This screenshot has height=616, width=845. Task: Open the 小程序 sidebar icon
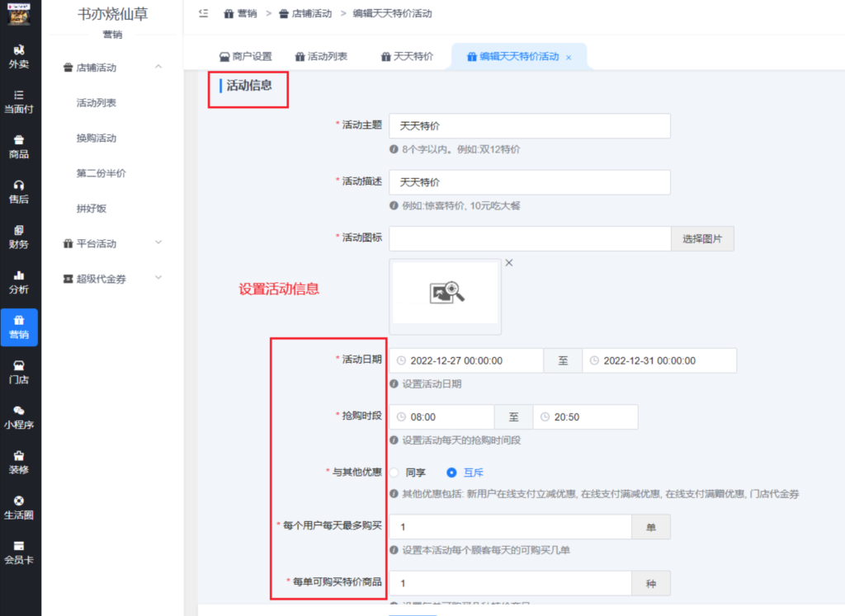(19, 417)
